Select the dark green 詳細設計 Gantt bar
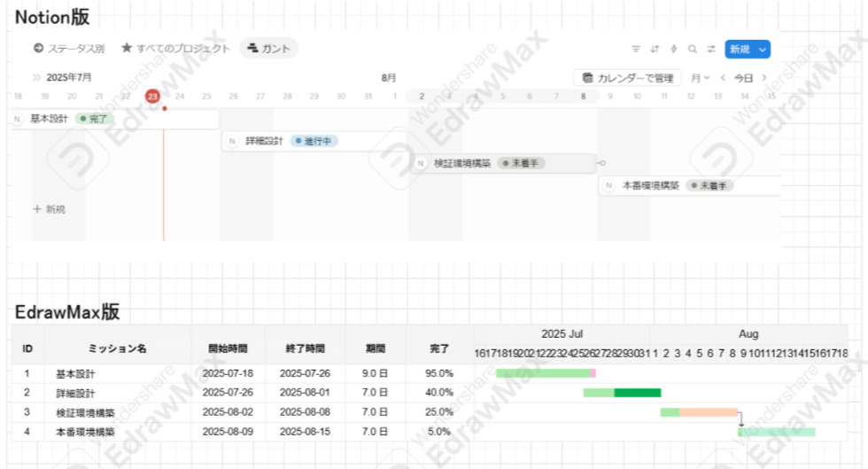This screenshot has width=868, height=469. pyautogui.click(x=638, y=393)
